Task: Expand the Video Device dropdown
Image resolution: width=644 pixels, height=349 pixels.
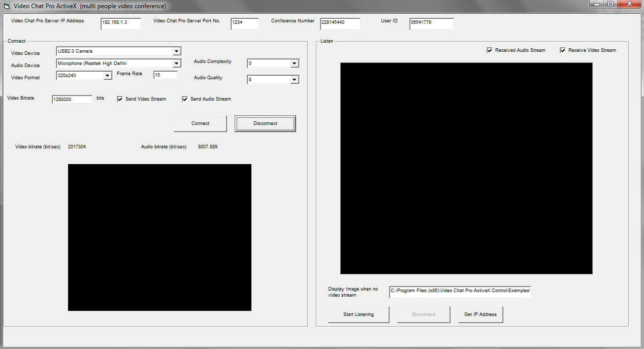Action: click(176, 51)
